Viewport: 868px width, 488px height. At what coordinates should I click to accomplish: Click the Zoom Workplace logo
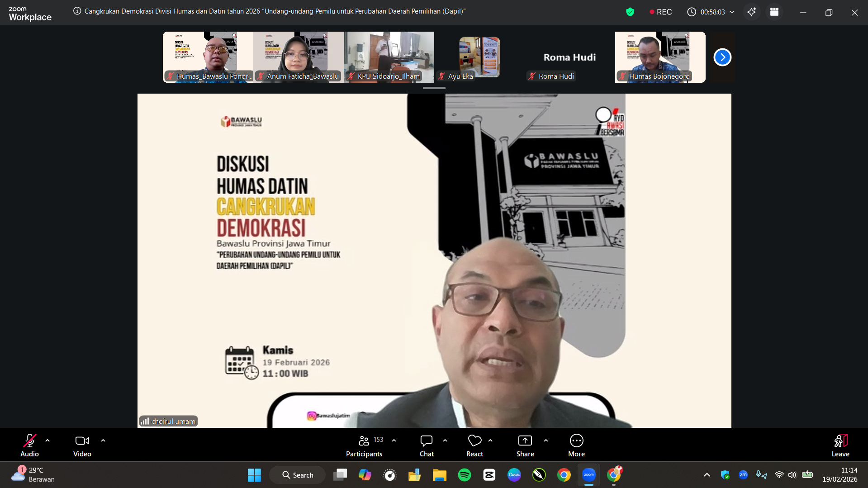coord(30,14)
